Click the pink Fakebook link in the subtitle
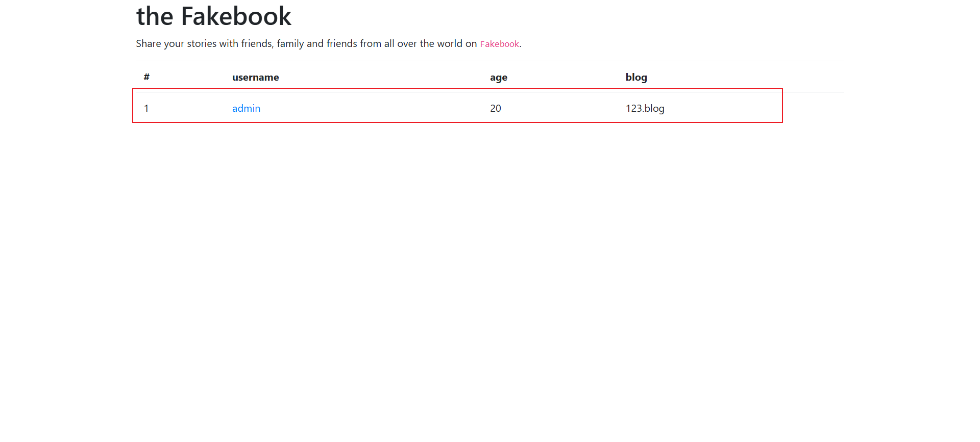 (x=499, y=44)
